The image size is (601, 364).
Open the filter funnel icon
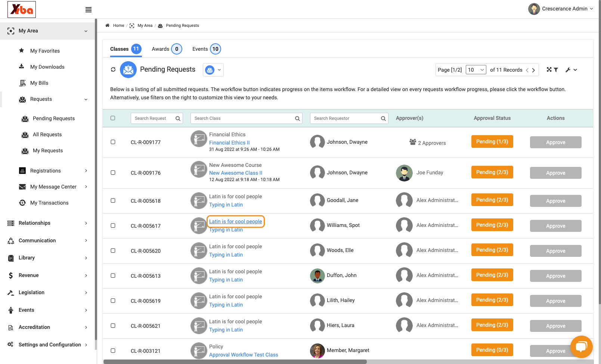click(x=556, y=70)
